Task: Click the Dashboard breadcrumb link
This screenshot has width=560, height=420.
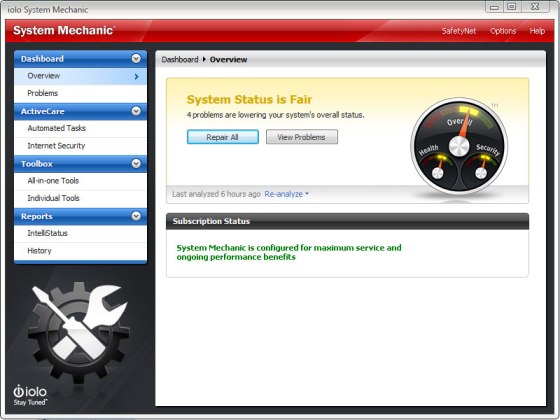Action: click(180, 60)
